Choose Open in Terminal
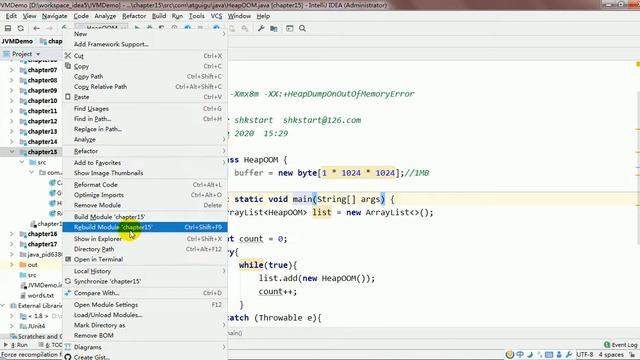This screenshot has height=360, width=640. (x=145, y=259)
